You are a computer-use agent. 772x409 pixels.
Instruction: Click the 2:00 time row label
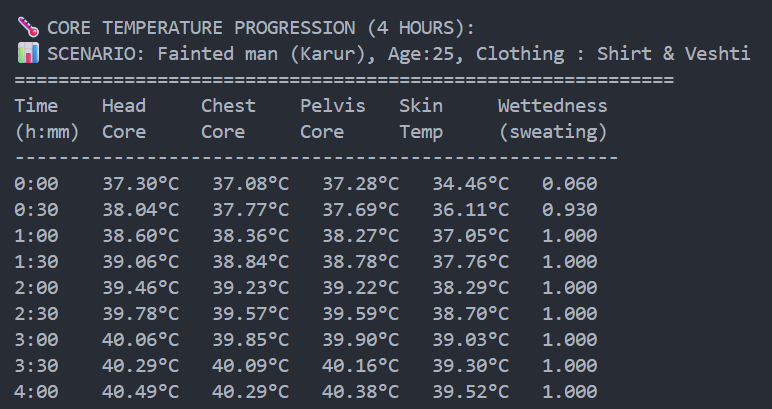coord(37,288)
